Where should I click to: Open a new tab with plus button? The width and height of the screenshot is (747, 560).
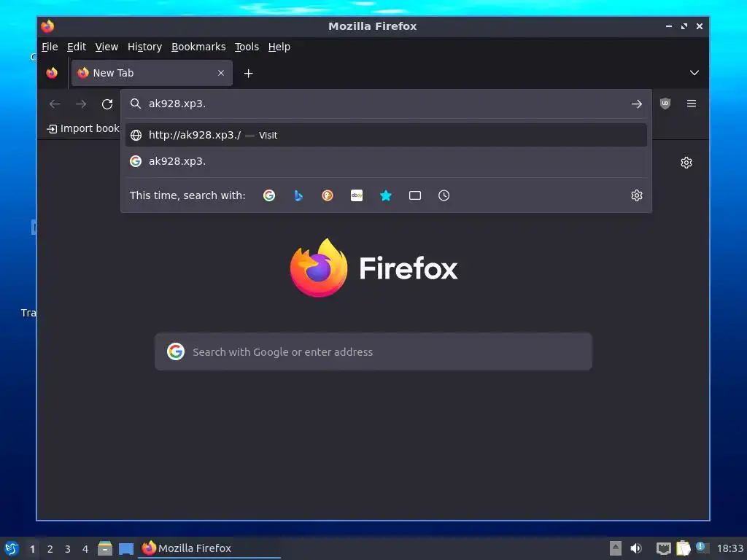pyautogui.click(x=248, y=74)
